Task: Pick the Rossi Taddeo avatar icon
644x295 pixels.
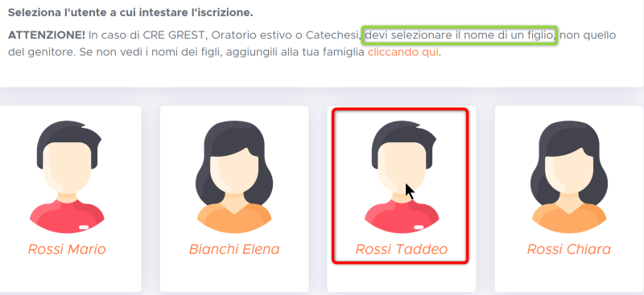Action: 402,177
